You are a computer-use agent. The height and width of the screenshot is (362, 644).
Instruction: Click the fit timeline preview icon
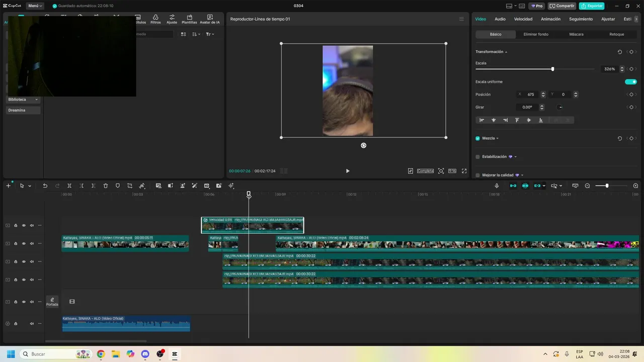point(575,186)
